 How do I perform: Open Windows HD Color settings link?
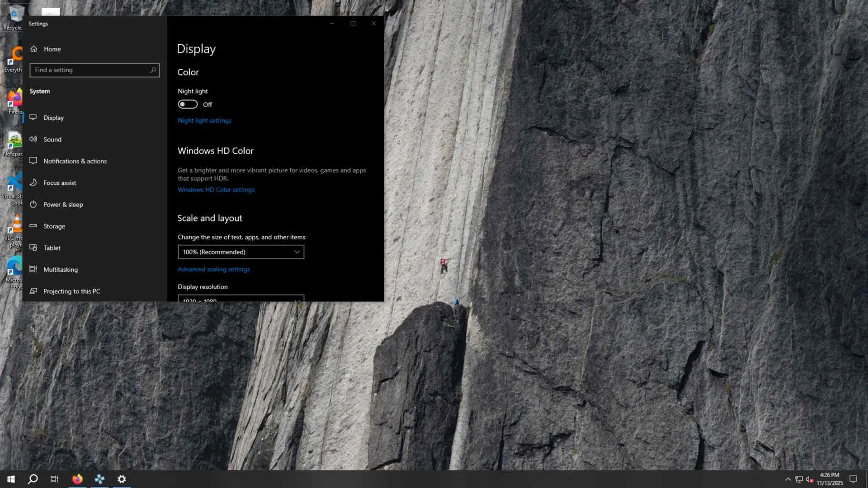[x=216, y=190]
